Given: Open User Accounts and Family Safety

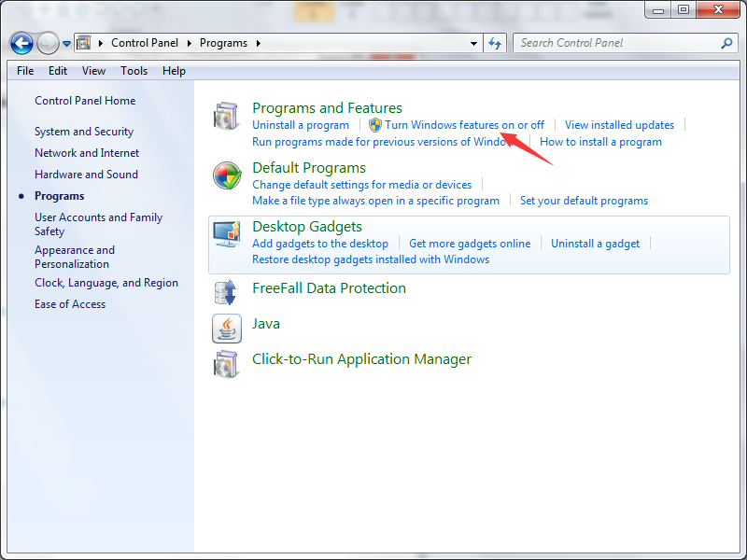Looking at the screenshot, I should coord(98,224).
